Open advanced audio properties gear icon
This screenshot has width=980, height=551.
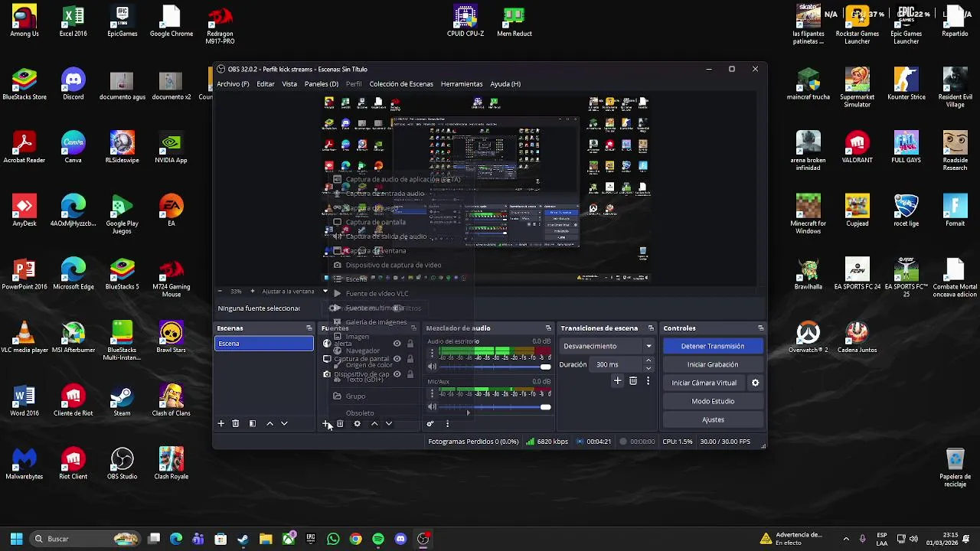(x=430, y=423)
